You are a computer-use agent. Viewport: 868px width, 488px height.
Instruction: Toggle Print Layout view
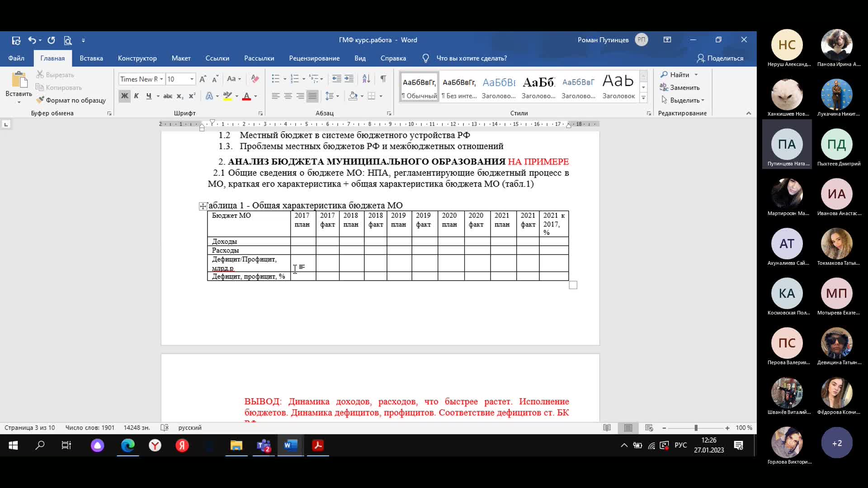[628, 427]
